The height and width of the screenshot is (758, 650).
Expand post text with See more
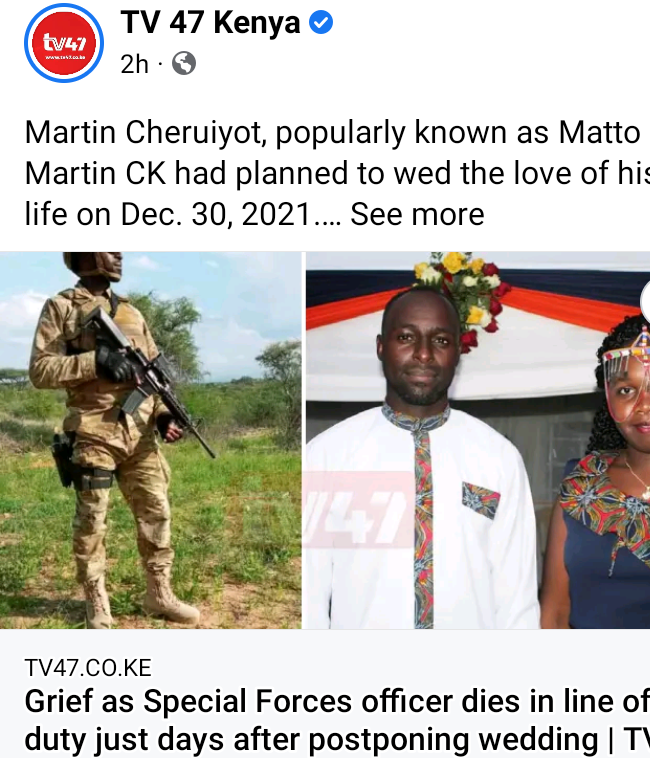point(417,214)
